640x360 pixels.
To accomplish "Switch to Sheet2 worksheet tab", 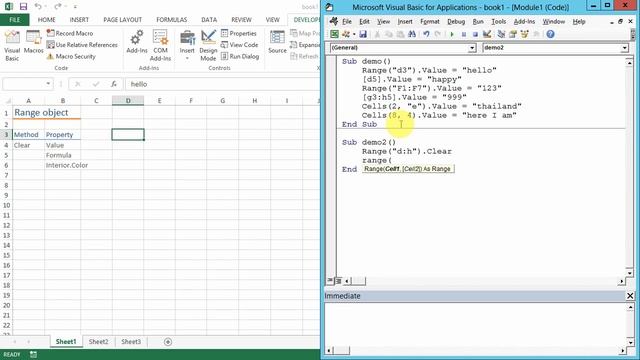I will [x=98, y=342].
